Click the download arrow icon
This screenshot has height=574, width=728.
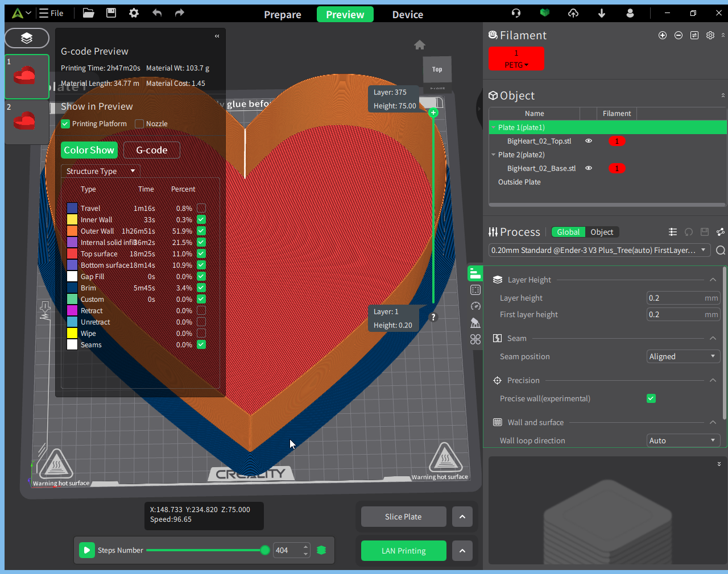click(x=602, y=13)
